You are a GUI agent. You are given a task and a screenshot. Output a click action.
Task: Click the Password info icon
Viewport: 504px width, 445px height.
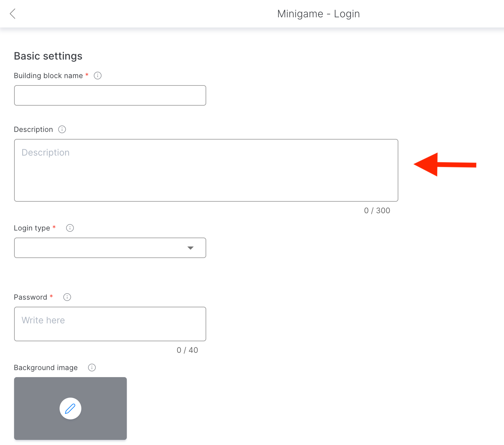tap(67, 297)
